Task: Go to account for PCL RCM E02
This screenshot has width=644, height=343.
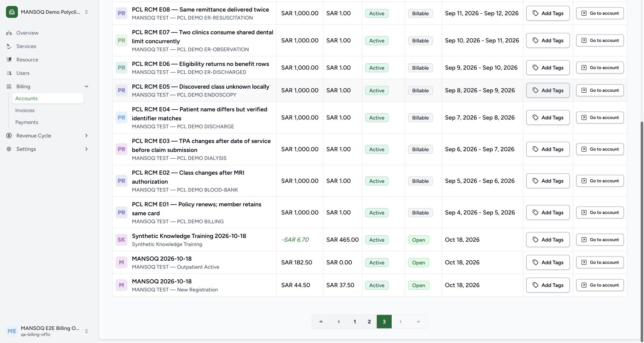Action: click(600, 181)
